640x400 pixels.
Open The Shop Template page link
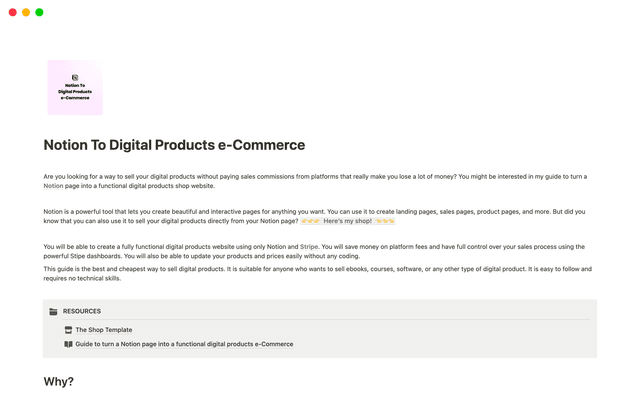point(104,329)
